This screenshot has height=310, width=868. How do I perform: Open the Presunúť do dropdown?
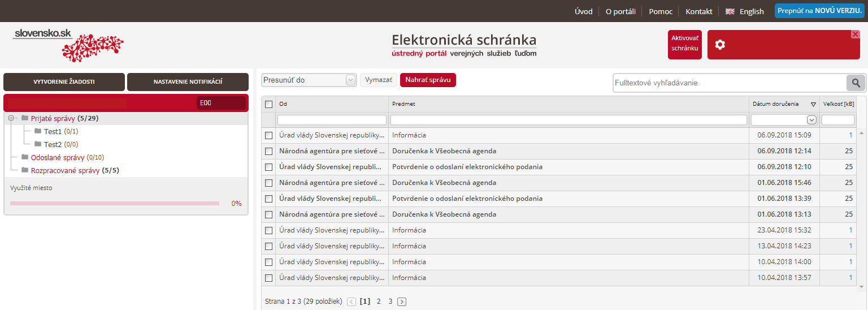point(309,80)
